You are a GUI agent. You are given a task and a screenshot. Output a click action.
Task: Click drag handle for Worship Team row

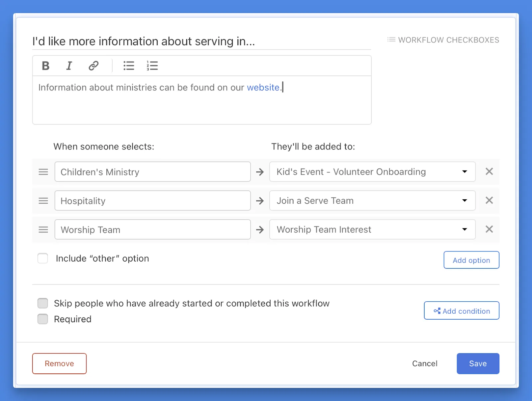click(x=43, y=230)
